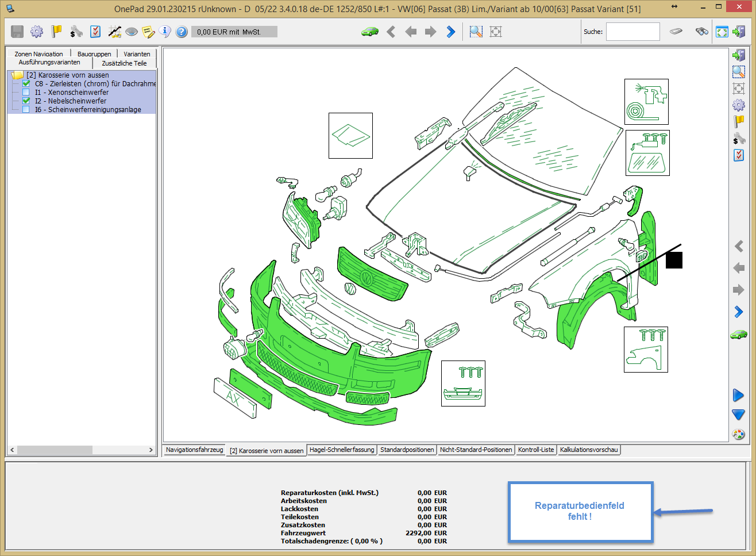This screenshot has width=756, height=556.
Task: Select the glass pane thumbnail box
Action: pyautogui.click(x=350, y=136)
